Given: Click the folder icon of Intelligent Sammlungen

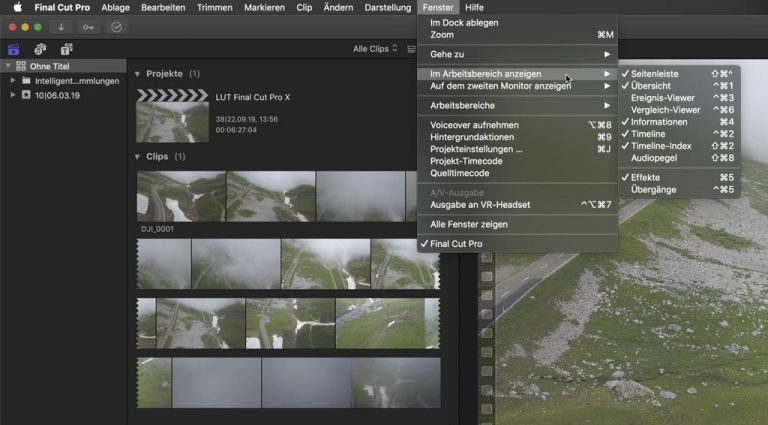Looking at the screenshot, I should coord(26,81).
